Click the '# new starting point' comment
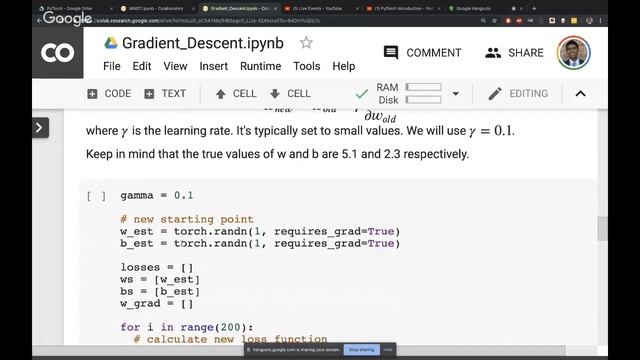 [187, 220]
